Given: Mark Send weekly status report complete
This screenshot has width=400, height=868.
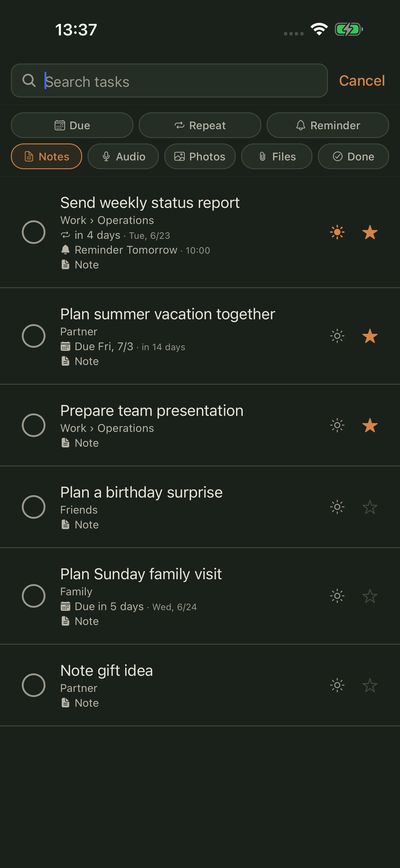Looking at the screenshot, I should (34, 232).
